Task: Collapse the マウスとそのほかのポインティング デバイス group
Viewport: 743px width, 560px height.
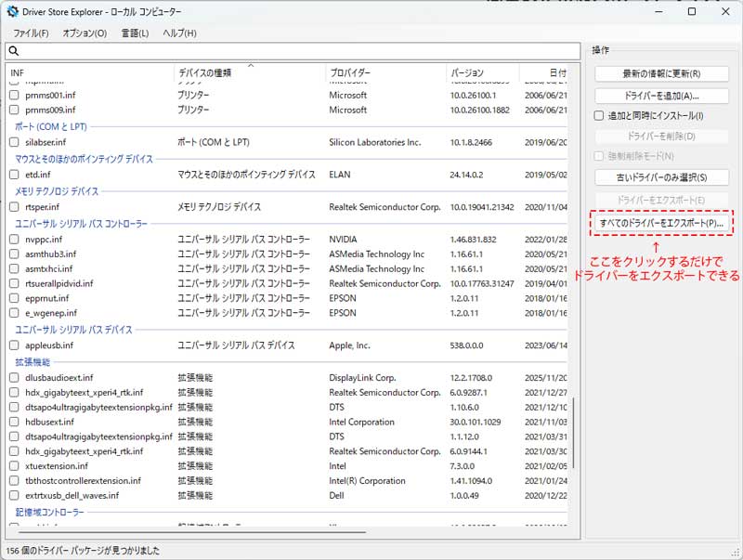Action: (84, 159)
